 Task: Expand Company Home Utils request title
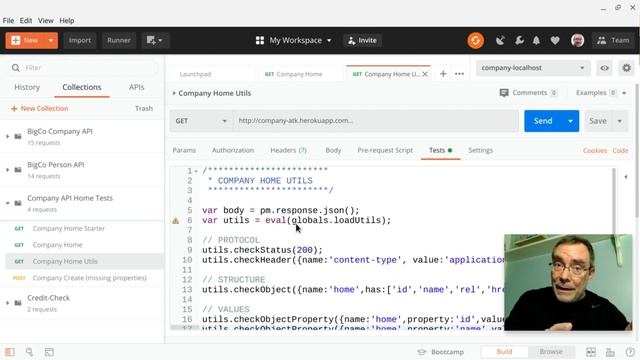point(174,93)
